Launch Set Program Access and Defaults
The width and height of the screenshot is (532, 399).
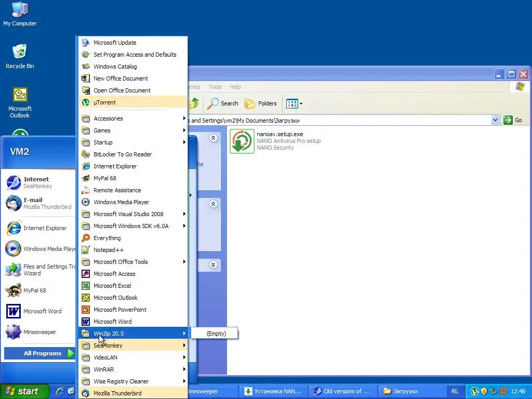133,54
